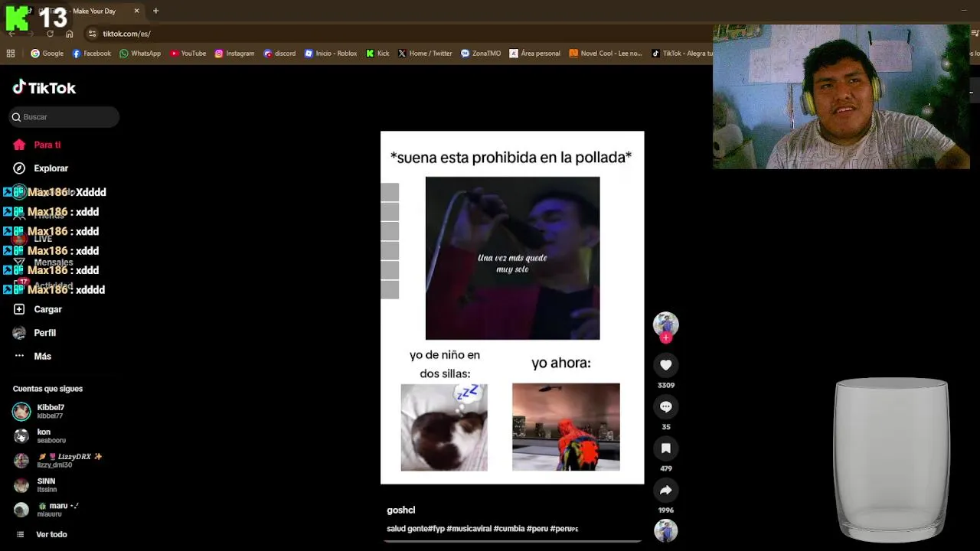Reload the TikTok page
The height and width of the screenshot is (551, 980).
(x=50, y=34)
